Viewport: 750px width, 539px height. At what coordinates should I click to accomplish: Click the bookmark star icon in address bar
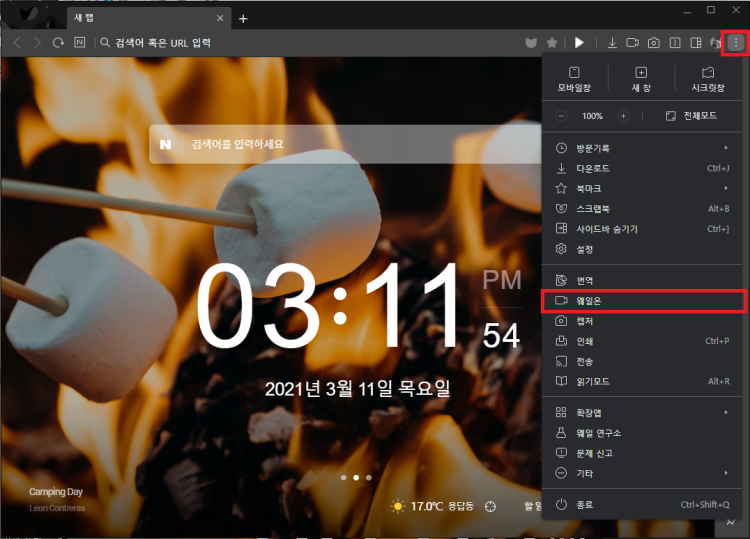552,43
